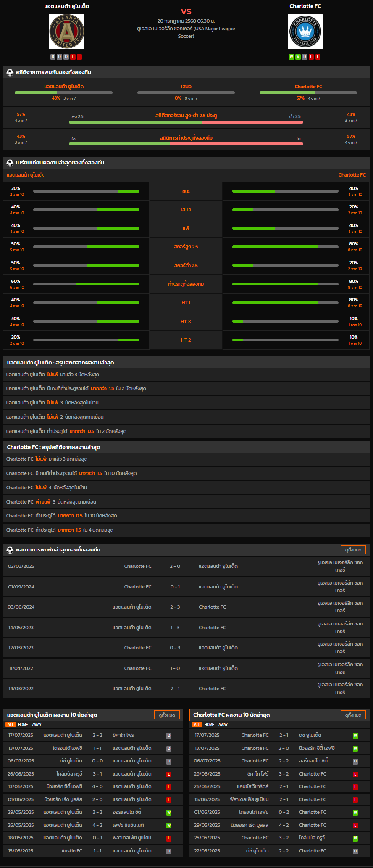
Task: Select AWAY tab in Atlanta last-10 panel
Action: click(x=37, y=724)
